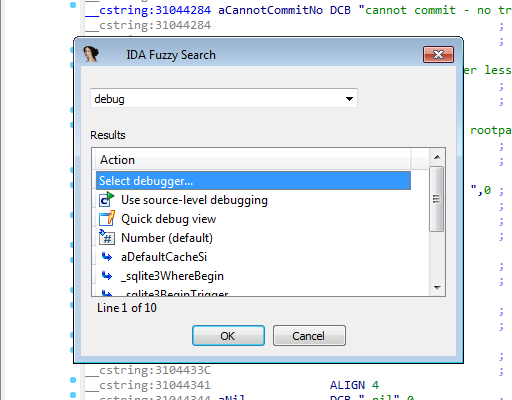Confirm the search with OK button

(228, 336)
